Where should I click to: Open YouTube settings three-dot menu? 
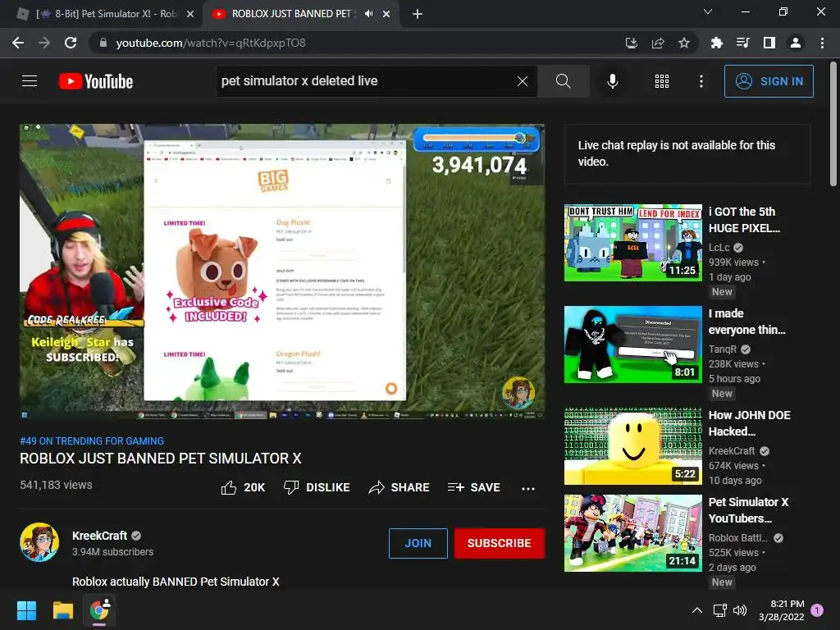pos(701,81)
